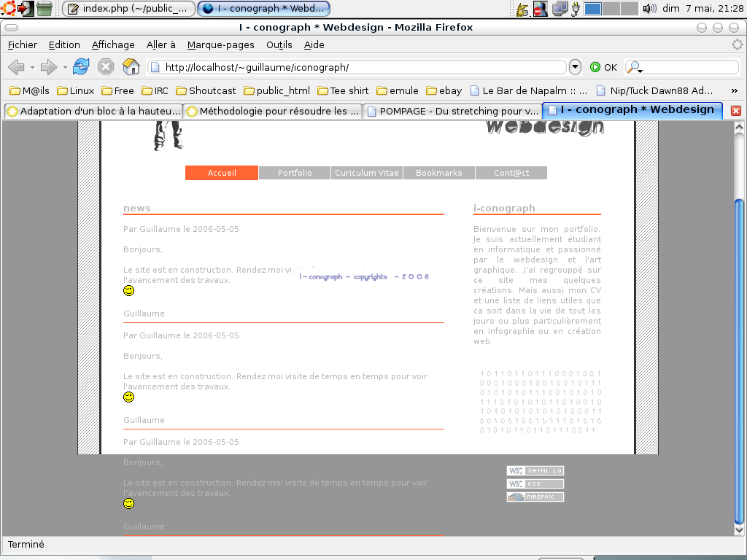Image resolution: width=747 pixels, height=560 pixels.
Task: Open the Curiculum Vitae page
Action: tap(367, 173)
